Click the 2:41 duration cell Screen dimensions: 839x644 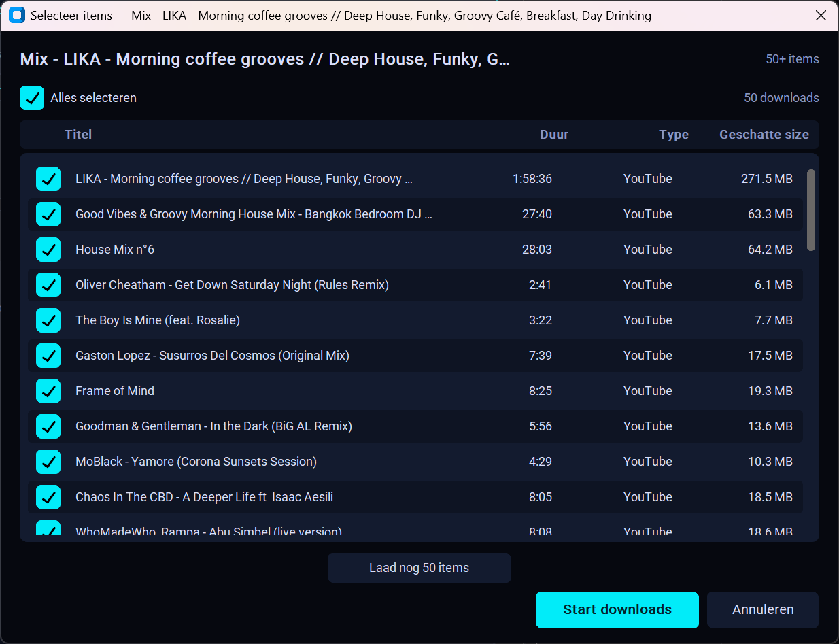(x=541, y=285)
